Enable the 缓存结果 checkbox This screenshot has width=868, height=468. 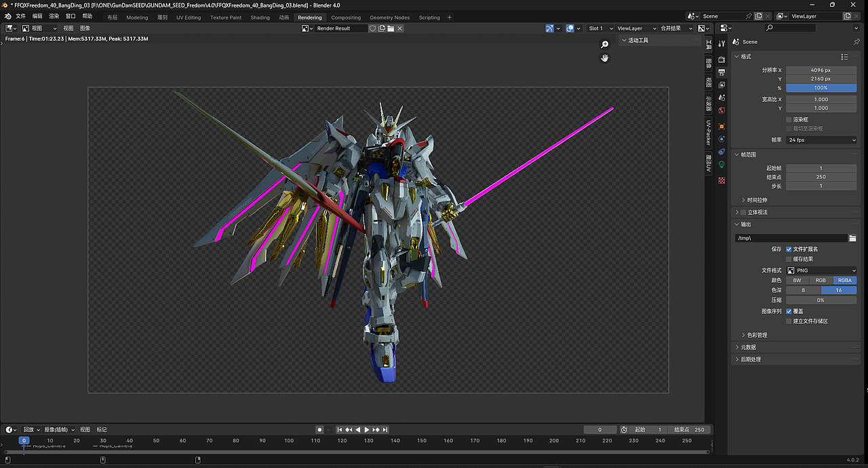(789, 259)
